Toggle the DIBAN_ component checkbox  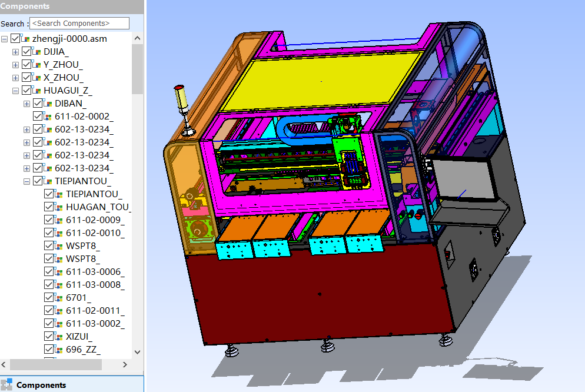click(38, 104)
